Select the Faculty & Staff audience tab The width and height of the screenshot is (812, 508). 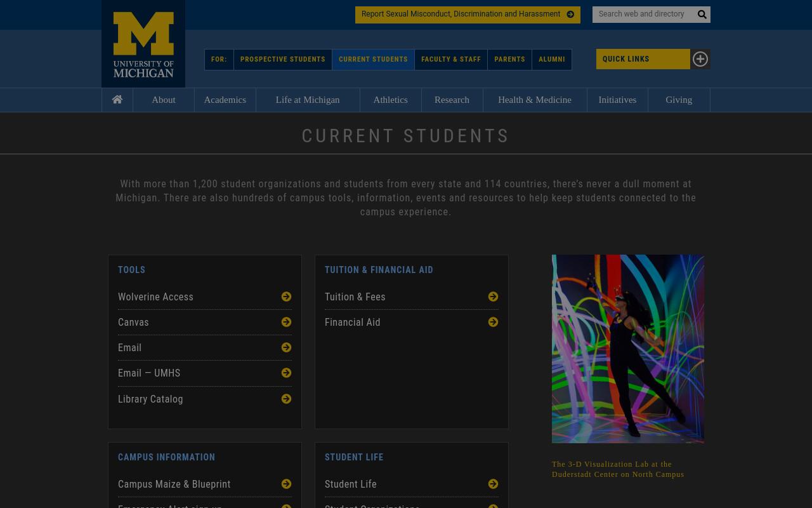451,60
